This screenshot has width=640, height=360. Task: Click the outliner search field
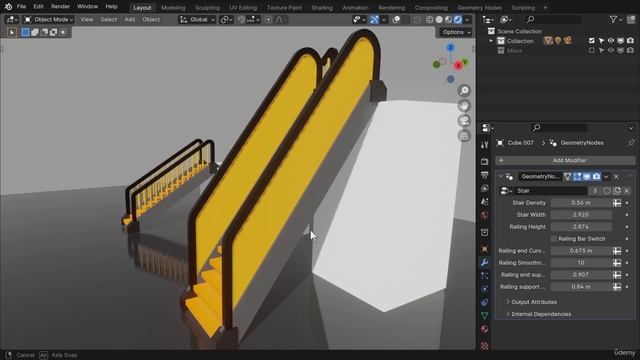pyautogui.click(x=553, y=20)
